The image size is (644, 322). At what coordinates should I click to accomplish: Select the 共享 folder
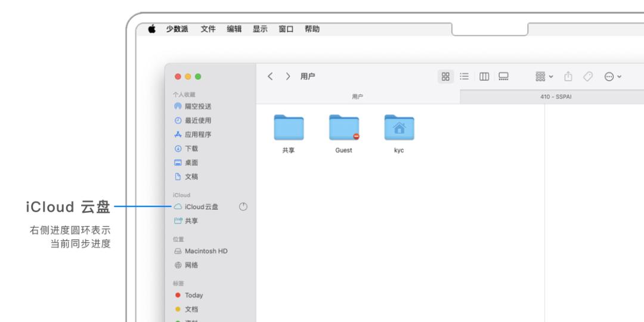pos(289,134)
